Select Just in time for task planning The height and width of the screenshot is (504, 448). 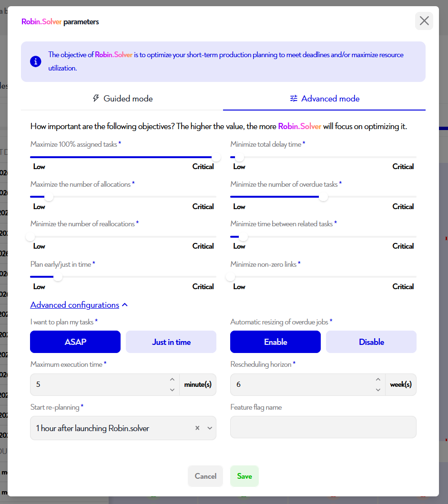click(171, 342)
